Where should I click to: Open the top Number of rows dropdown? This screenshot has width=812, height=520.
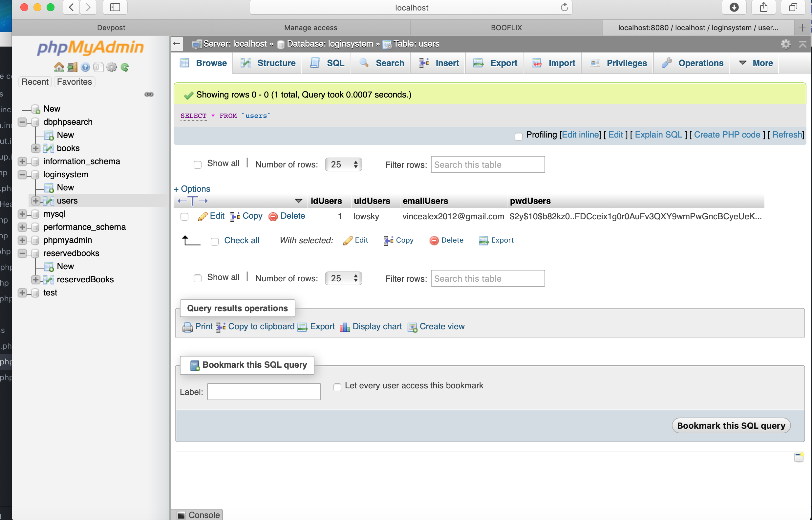point(343,164)
